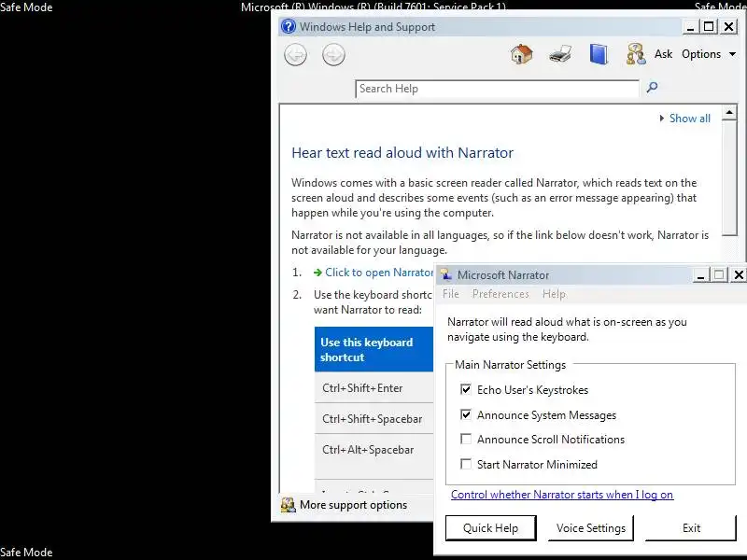
Task: Open Help and Support home page icon
Action: click(522, 54)
